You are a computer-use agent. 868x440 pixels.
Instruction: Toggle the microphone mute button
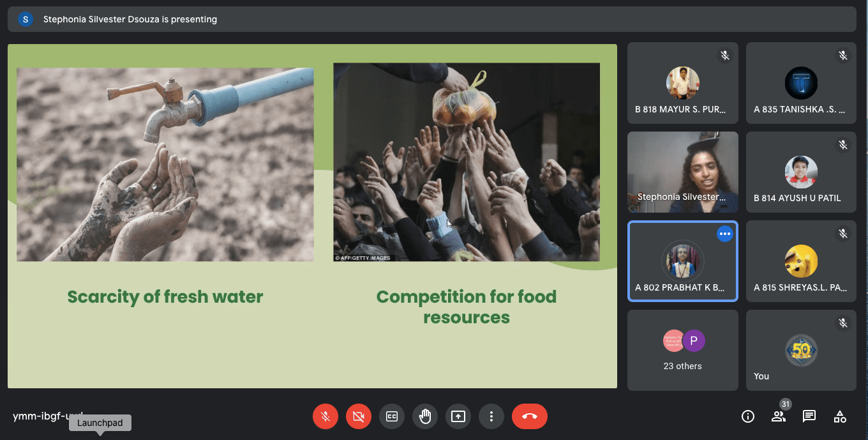pyautogui.click(x=325, y=416)
